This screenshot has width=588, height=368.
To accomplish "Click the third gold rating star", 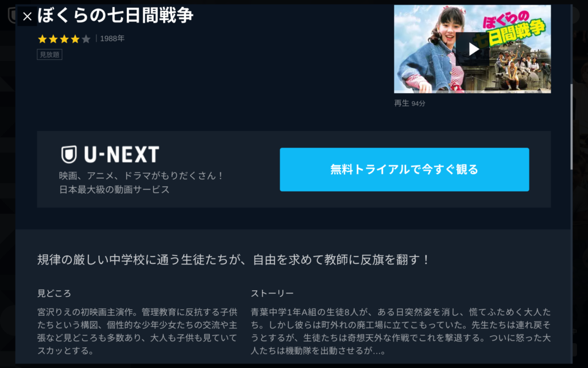I will pyautogui.click(x=64, y=39).
